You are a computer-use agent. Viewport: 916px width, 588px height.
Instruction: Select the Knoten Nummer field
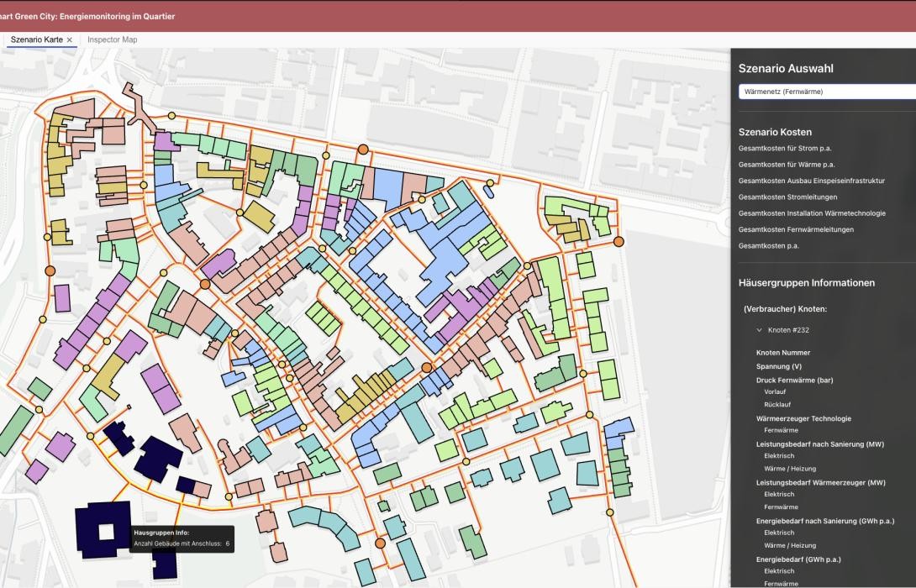(x=783, y=353)
